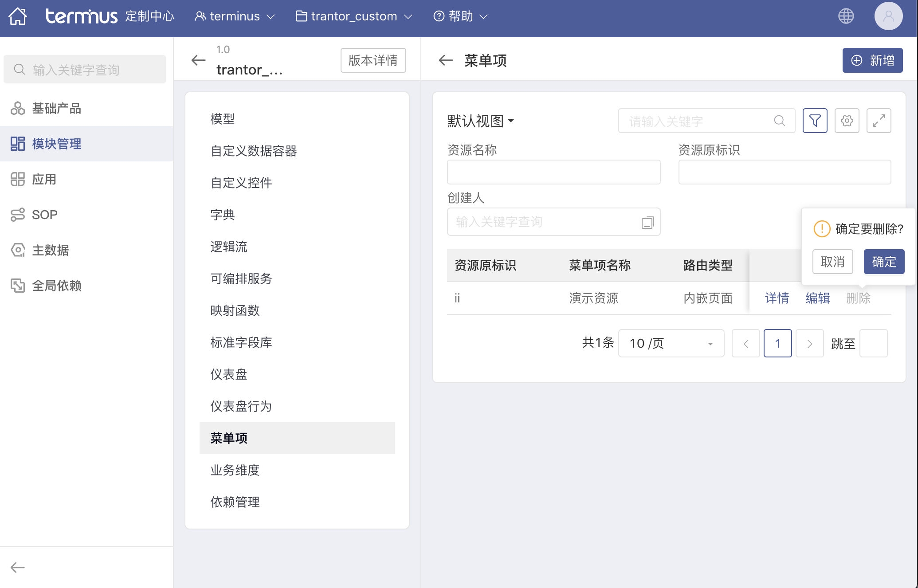Go back using arrow beside trantor_ version

pos(198,60)
